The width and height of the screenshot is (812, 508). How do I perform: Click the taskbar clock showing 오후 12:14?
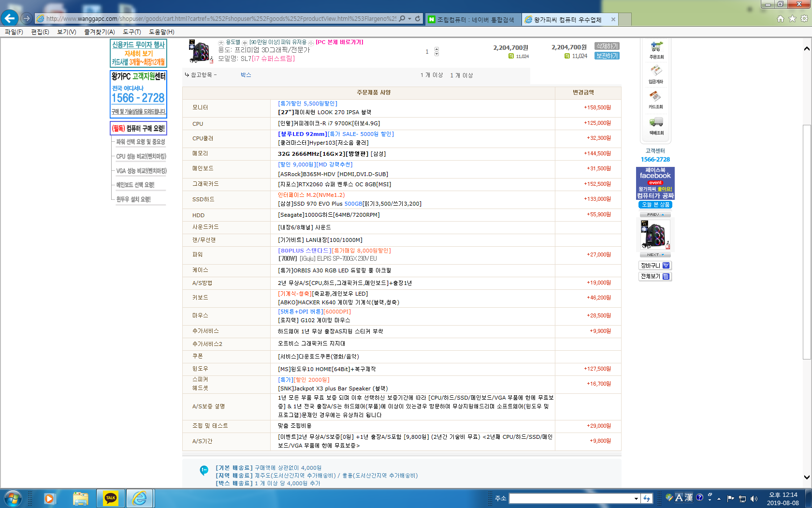783,499
